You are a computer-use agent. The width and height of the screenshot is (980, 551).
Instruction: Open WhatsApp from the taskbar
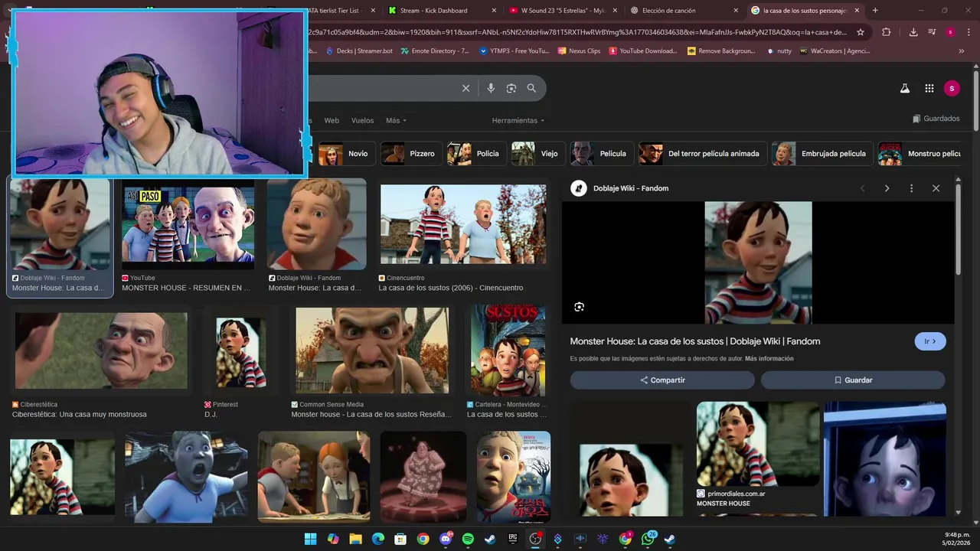tap(648, 539)
